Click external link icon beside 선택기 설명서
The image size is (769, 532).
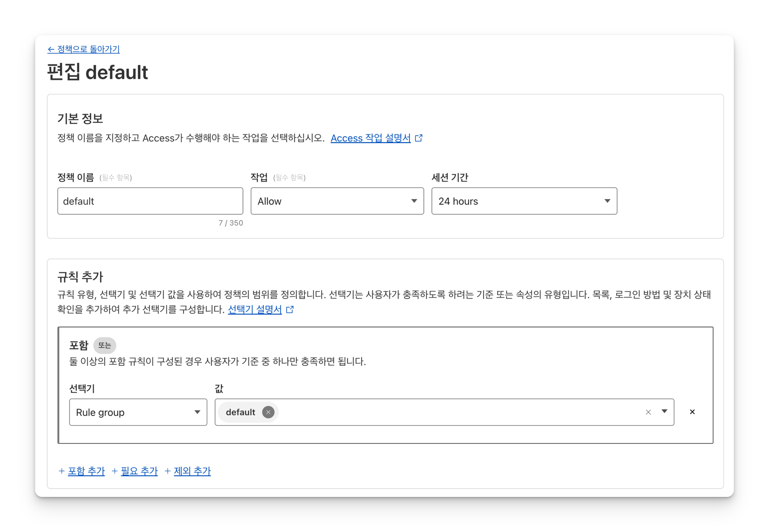click(290, 309)
